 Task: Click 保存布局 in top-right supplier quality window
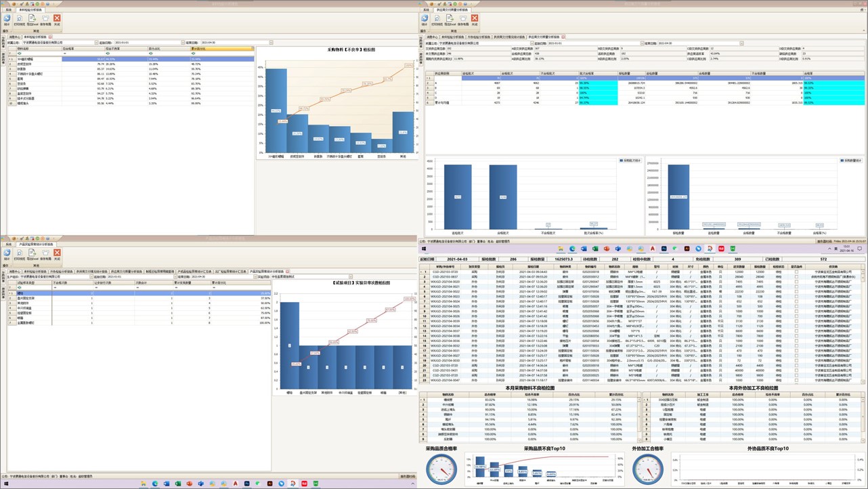(463, 20)
